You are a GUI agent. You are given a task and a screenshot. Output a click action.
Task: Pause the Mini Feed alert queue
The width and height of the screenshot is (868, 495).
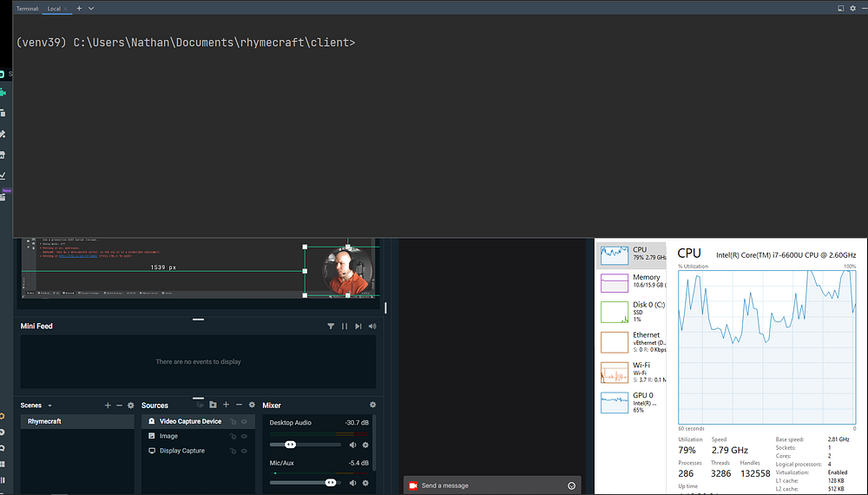[x=345, y=327]
